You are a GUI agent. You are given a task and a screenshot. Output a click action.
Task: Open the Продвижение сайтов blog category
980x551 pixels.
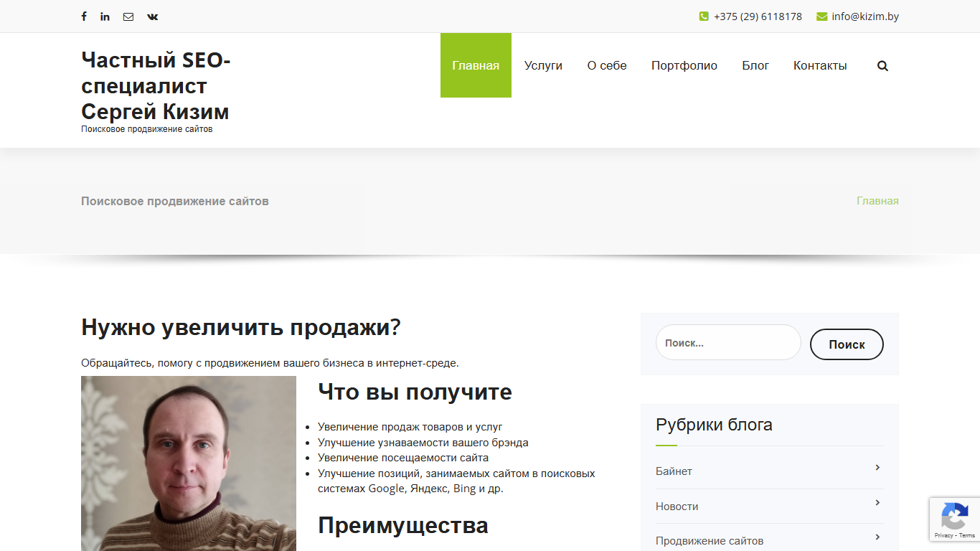click(710, 541)
